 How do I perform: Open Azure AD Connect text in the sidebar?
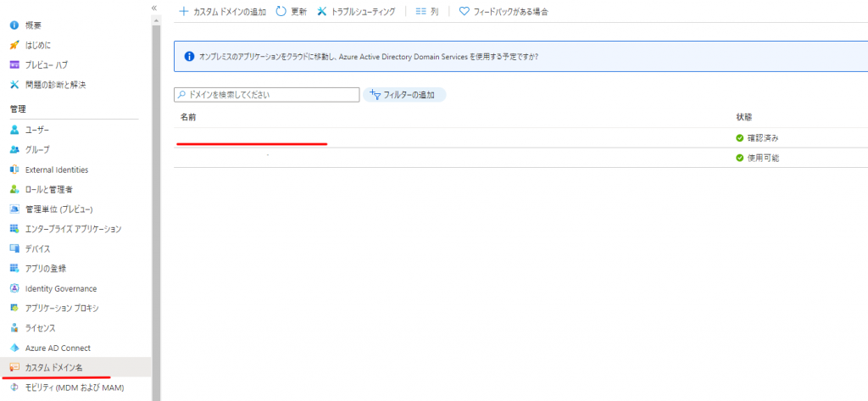point(58,348)
